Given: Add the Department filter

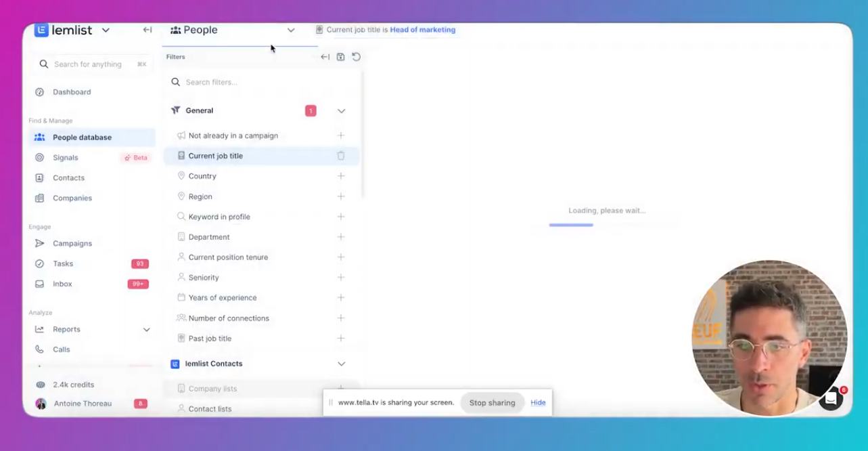Looking at the screenshot, I should point(341,237).
